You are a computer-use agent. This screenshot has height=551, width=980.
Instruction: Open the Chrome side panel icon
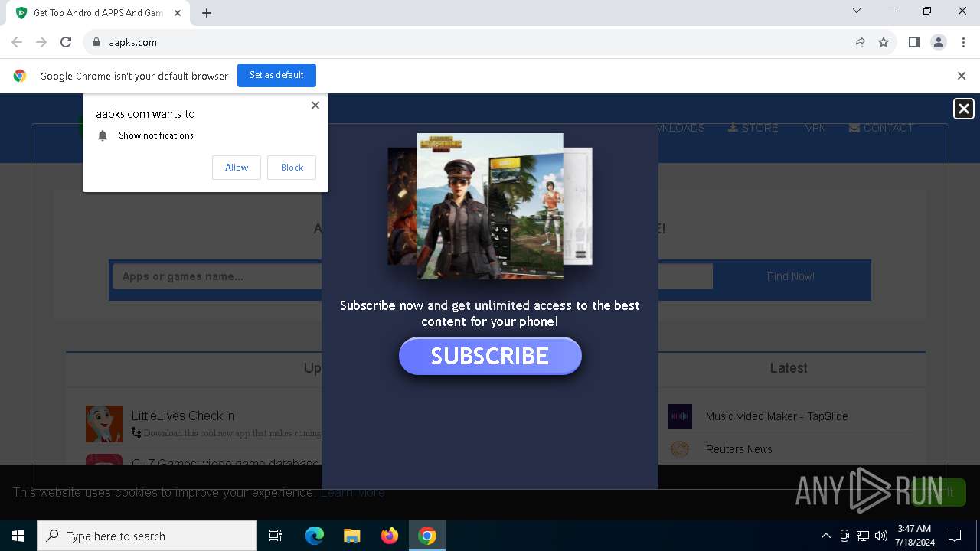(x=913, y=42)
